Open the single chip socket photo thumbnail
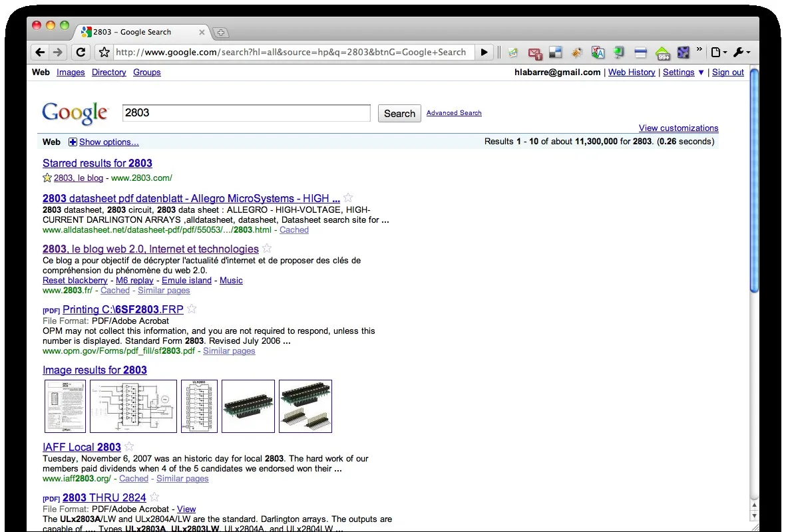786x532 pixels. (248, 406)
